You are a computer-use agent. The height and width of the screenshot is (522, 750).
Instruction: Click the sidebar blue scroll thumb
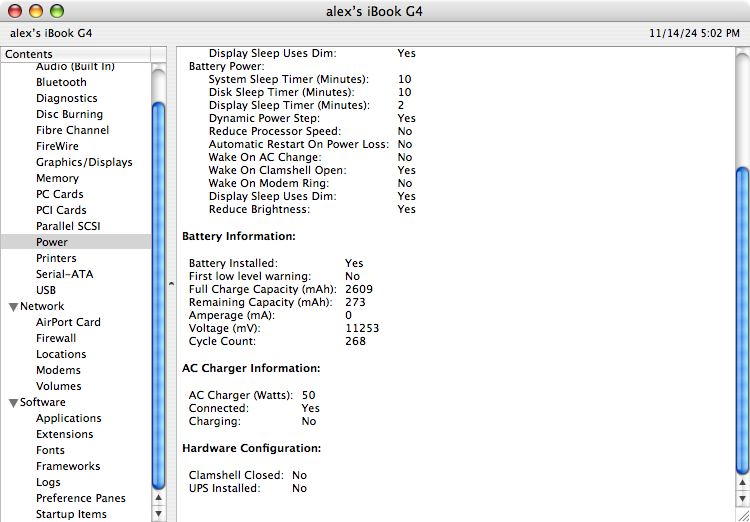coord(159,296)
